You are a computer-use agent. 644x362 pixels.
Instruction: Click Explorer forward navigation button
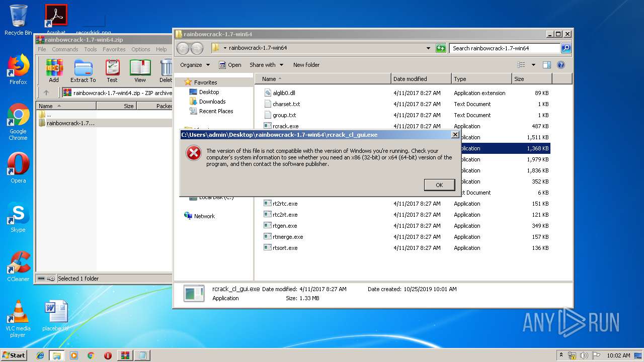click(197, 48)
